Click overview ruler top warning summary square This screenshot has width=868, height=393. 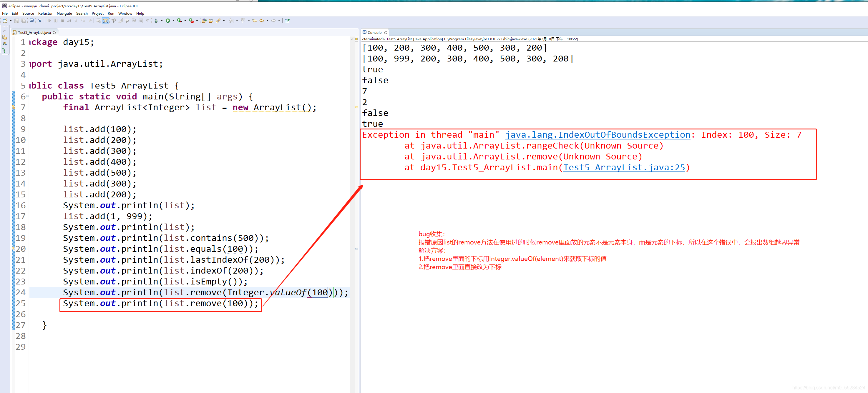click(356, 39)
